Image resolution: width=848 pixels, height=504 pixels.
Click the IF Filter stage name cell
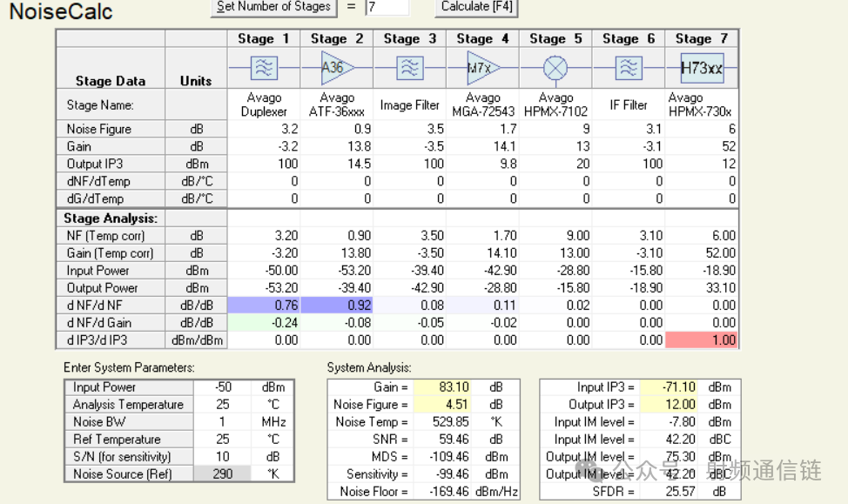629,104
